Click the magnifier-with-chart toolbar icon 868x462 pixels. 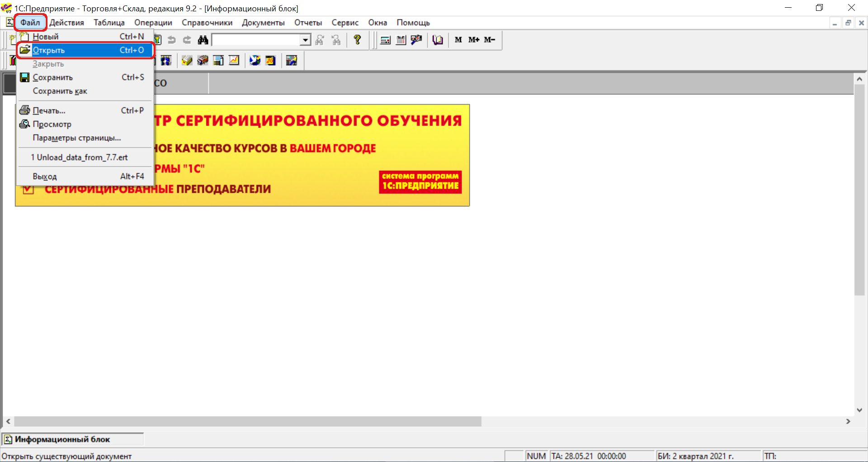(416, 40)
